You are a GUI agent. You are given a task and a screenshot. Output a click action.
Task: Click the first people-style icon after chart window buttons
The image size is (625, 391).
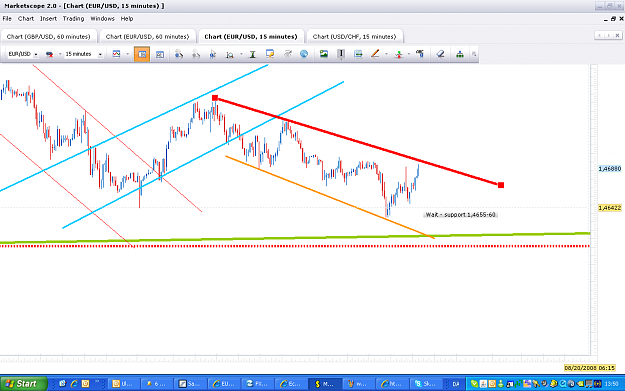tap(179, 54)
